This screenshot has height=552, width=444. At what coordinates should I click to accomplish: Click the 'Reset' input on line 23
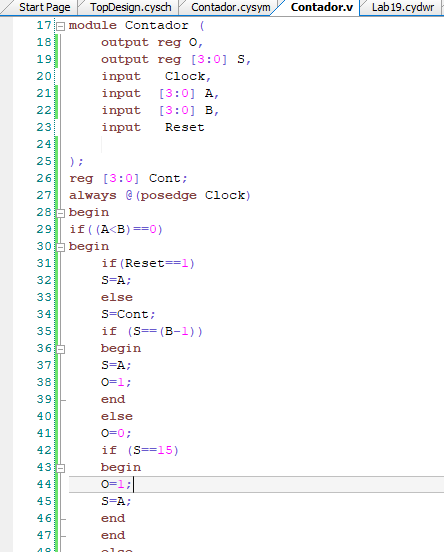coord(185,127)
